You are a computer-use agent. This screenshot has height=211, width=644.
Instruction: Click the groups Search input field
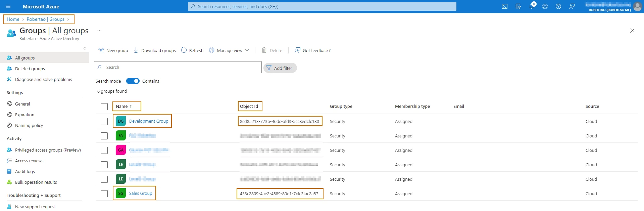coord(178,67)
